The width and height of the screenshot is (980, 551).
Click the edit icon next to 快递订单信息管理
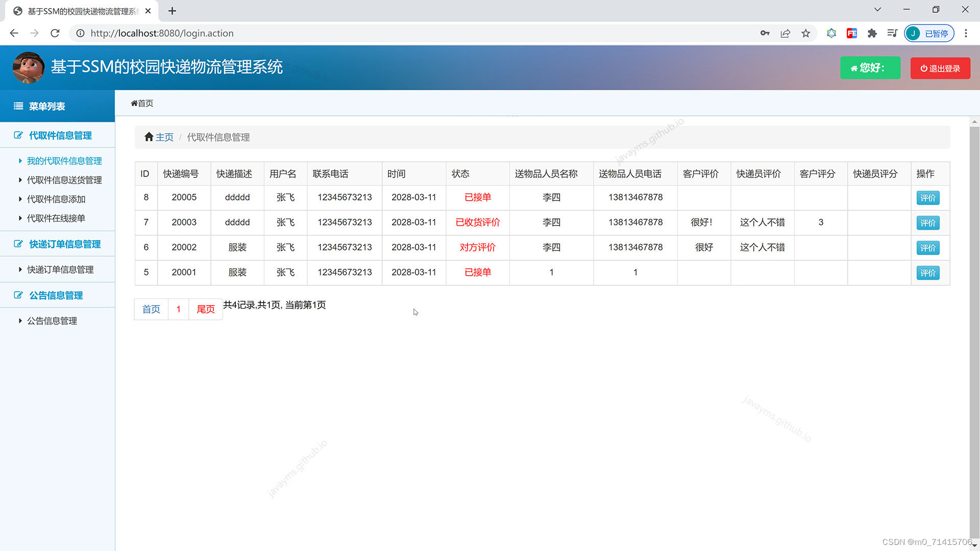[18, 244]
